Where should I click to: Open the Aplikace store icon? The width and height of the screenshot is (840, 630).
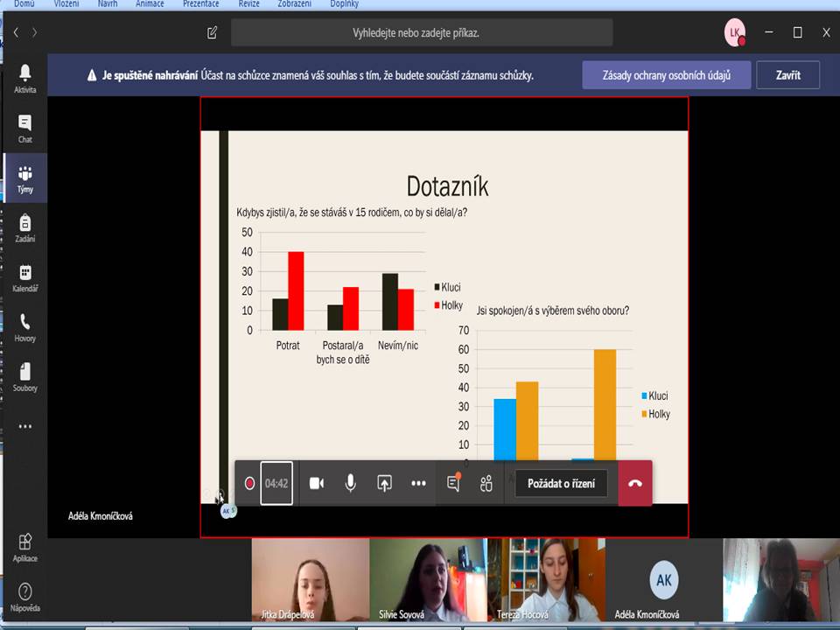click(24, 547)
